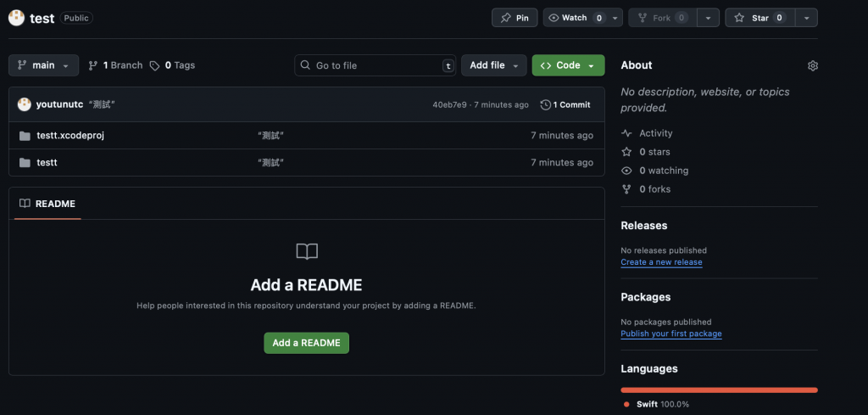Image resolution: width=868 pixels, height=415 pixels.
Task: Click the Watch button with eye icon
Action: (583, 18)
